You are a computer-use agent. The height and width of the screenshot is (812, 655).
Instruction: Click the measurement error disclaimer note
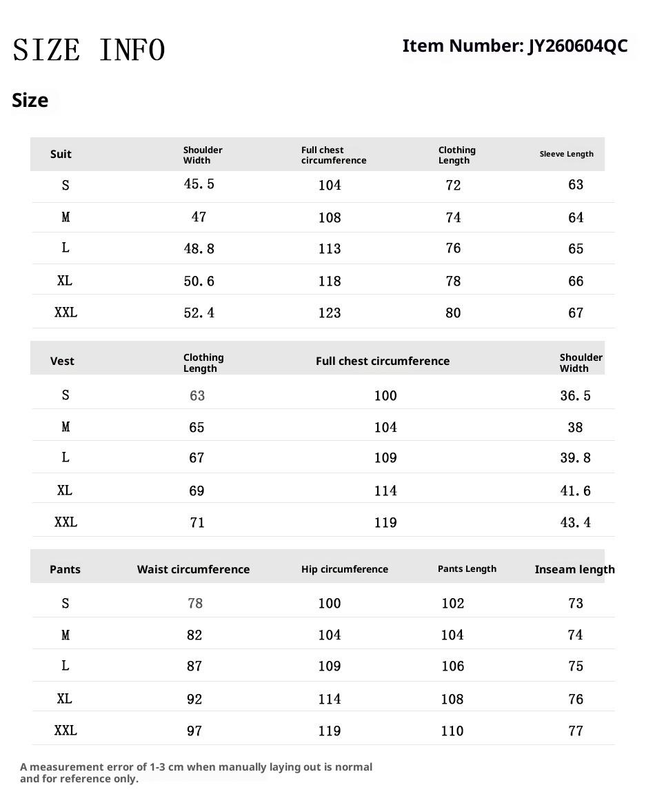[196, 773]
